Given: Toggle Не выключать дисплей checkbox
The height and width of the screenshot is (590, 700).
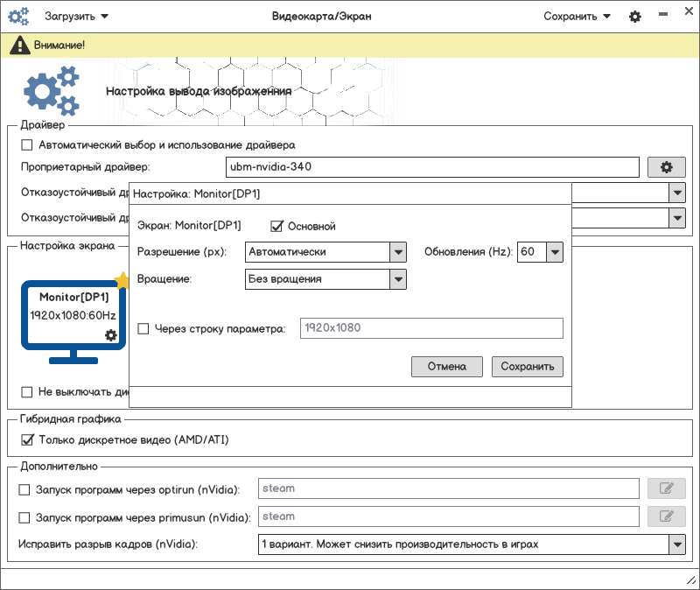Looking at the screenshot, I should click(27, 391).
